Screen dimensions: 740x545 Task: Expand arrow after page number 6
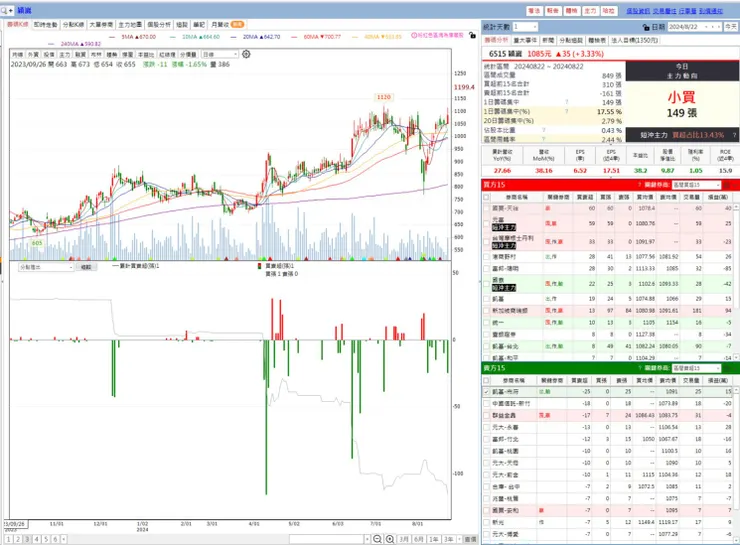[x=64, y=539]
